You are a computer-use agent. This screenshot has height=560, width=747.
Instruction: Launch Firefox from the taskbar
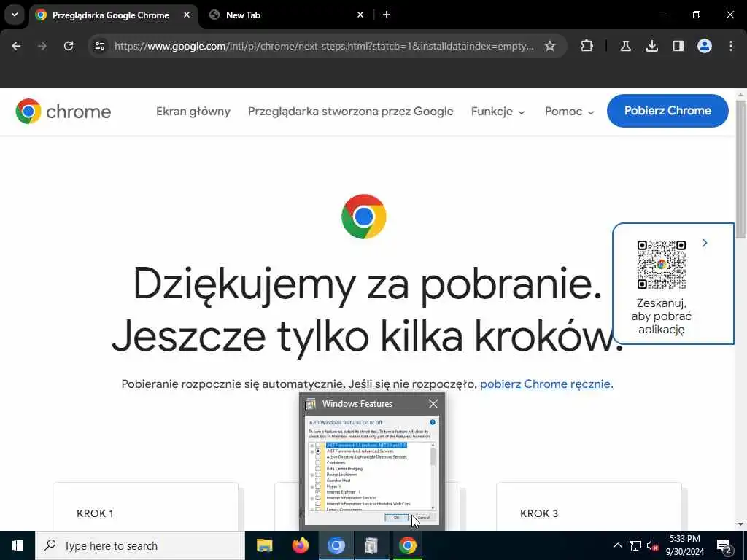click(x=300, y=545)
